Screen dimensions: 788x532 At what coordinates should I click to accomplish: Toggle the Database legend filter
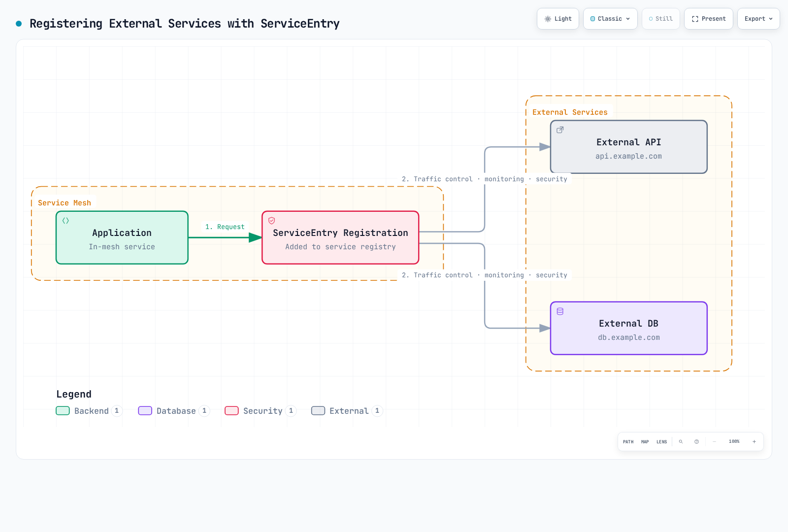[174, 411]
